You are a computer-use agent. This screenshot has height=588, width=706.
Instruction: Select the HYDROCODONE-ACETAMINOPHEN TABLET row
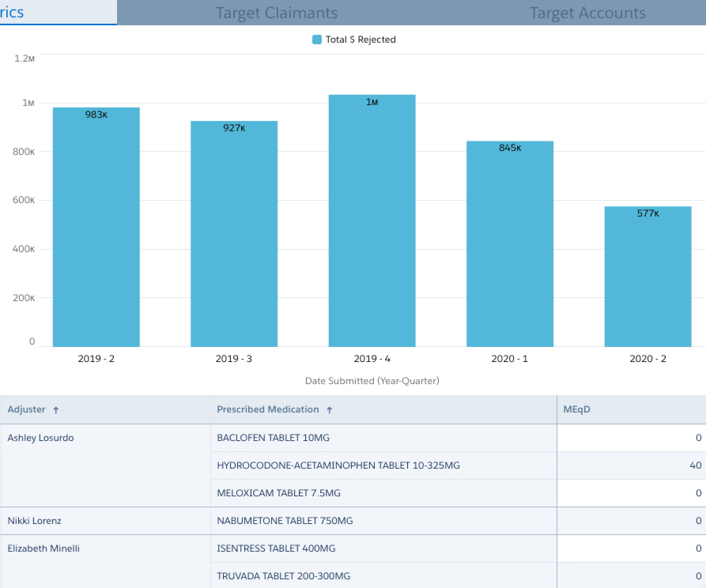(x=338, y=465)
